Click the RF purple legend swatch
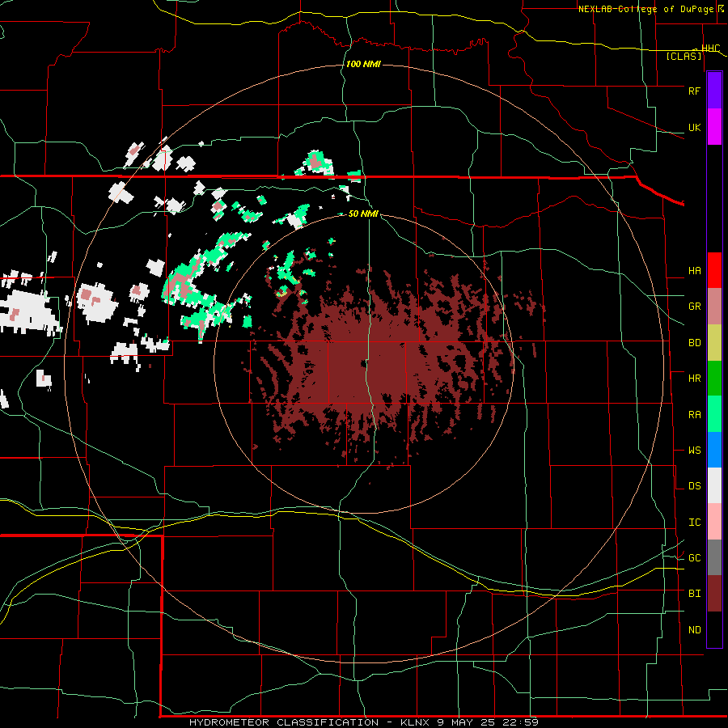The width and height of the screenshot is (728, 728). point(714,91)
